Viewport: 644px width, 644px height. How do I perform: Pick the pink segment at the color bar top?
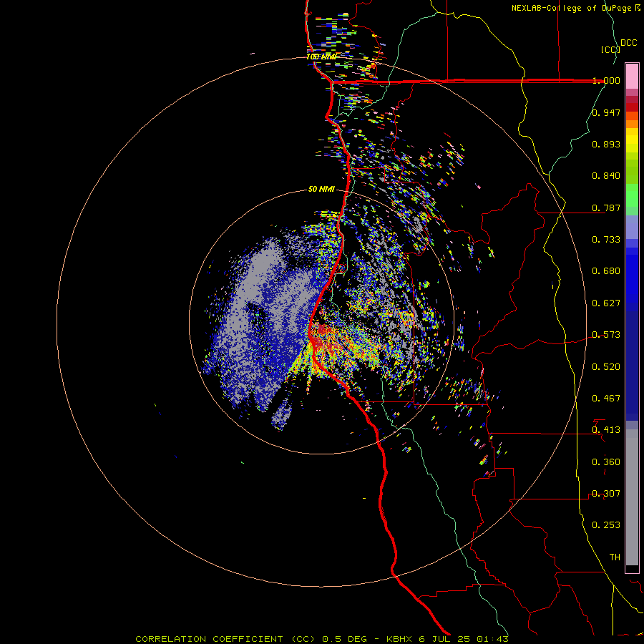(x=632, y=77)
